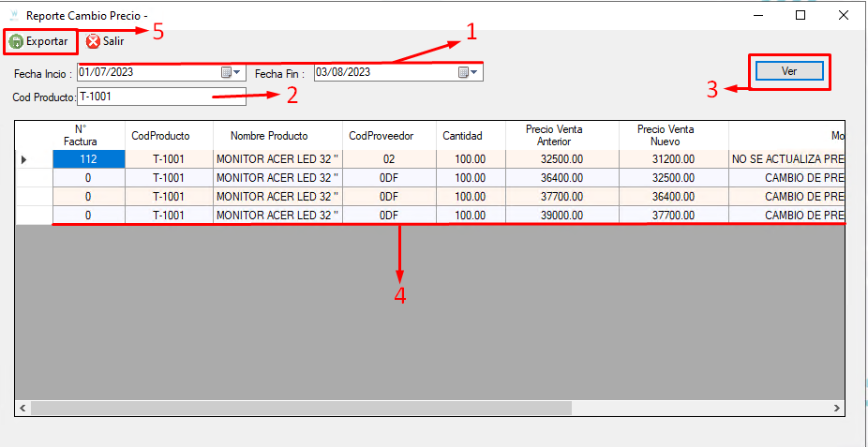Select the cell with invoice number 112
Image resolution: width=868 pixels, height=447 pixels.
coord(88,159)
